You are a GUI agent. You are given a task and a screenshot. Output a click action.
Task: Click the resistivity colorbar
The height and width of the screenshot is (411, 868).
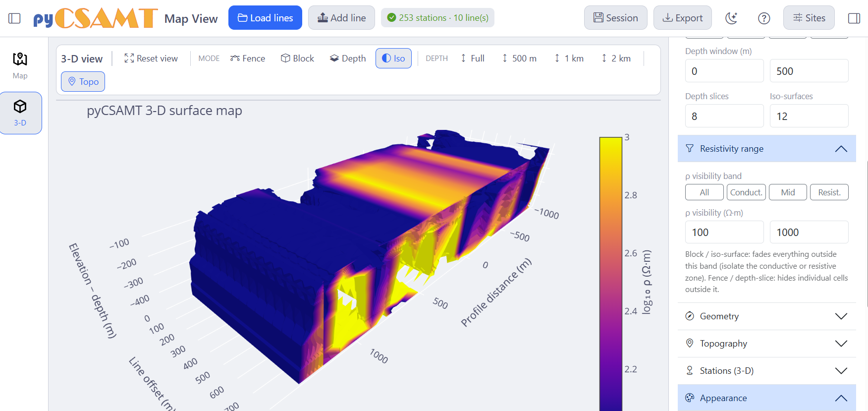610,274
